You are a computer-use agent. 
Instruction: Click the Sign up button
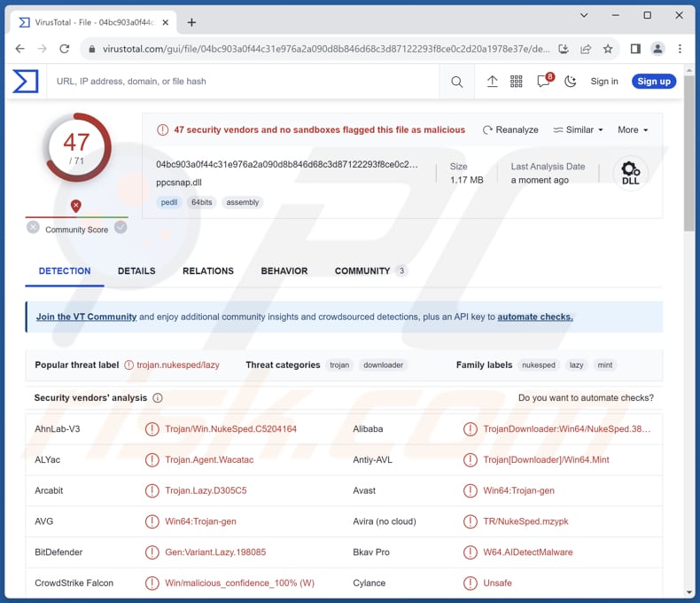(654, 82)
